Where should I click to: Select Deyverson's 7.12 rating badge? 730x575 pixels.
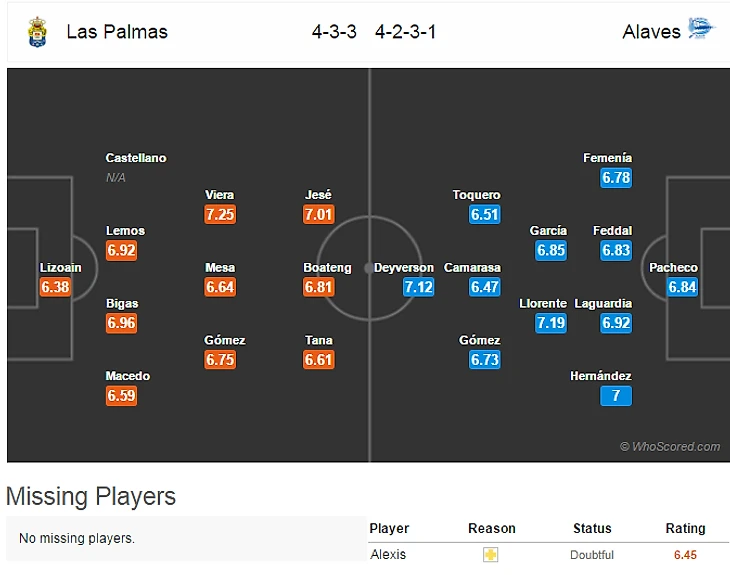tap(419, 287)
